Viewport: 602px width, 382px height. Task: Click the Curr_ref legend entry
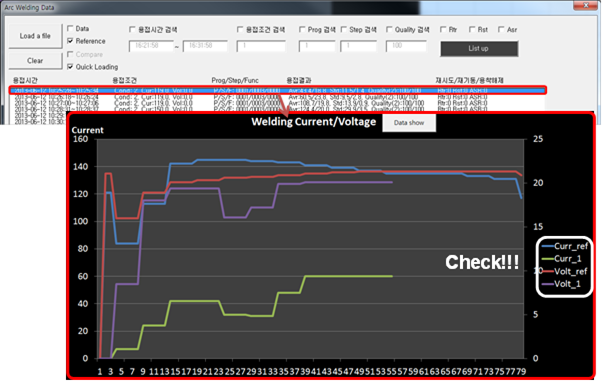tap(564, 246)
